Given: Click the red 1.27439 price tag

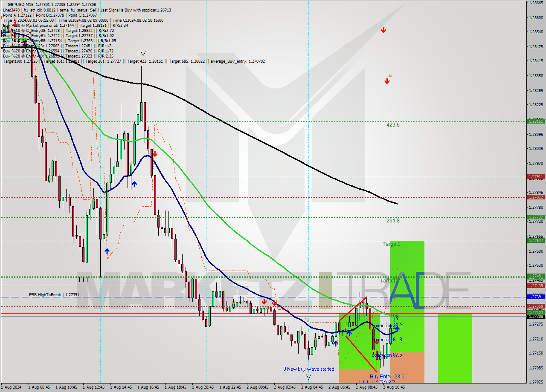Looking at the screenshot, I should (x=536, y=285).
